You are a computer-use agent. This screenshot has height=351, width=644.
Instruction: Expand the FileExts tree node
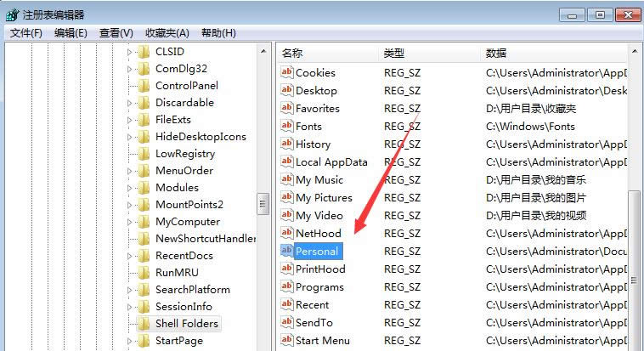click(x=130, y=120)
